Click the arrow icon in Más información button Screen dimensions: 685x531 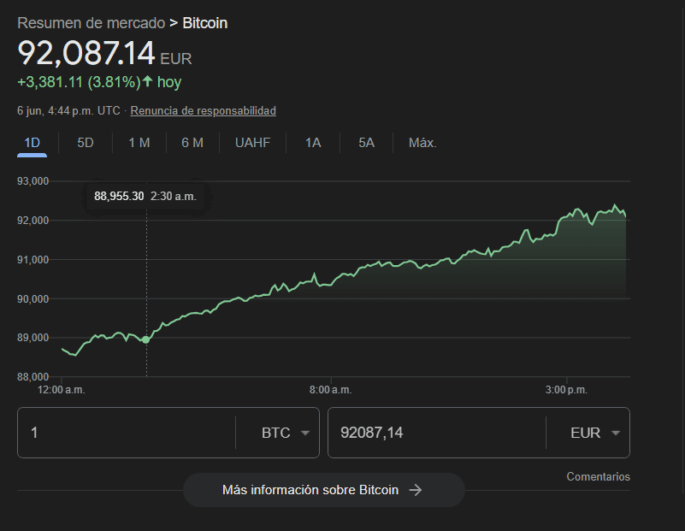416,490
